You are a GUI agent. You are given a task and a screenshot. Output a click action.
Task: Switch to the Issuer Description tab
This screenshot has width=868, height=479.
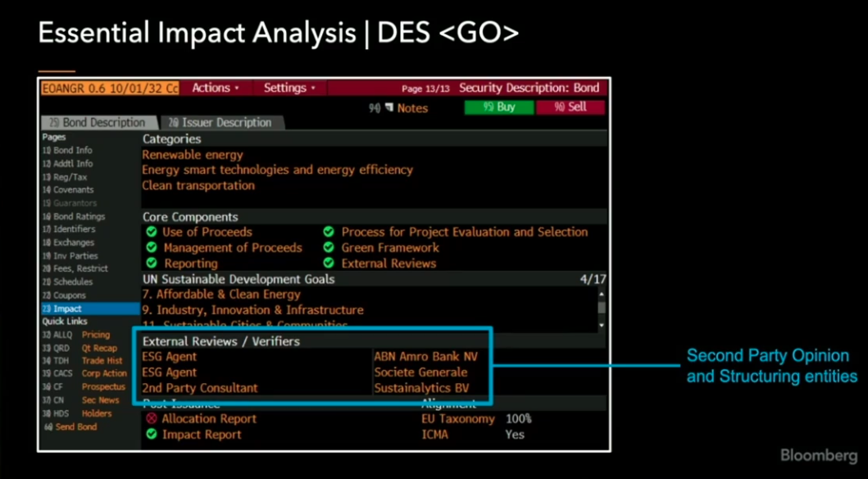(220, 122)
